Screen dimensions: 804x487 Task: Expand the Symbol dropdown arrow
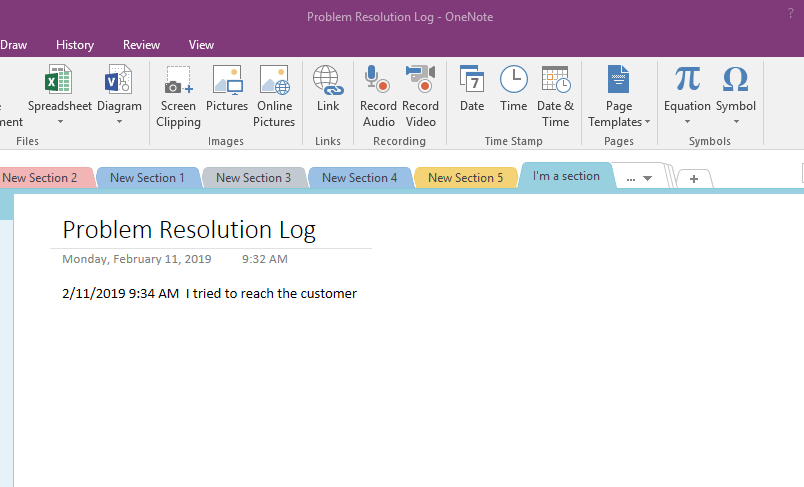pyautogui.click(x=736, y=122)
